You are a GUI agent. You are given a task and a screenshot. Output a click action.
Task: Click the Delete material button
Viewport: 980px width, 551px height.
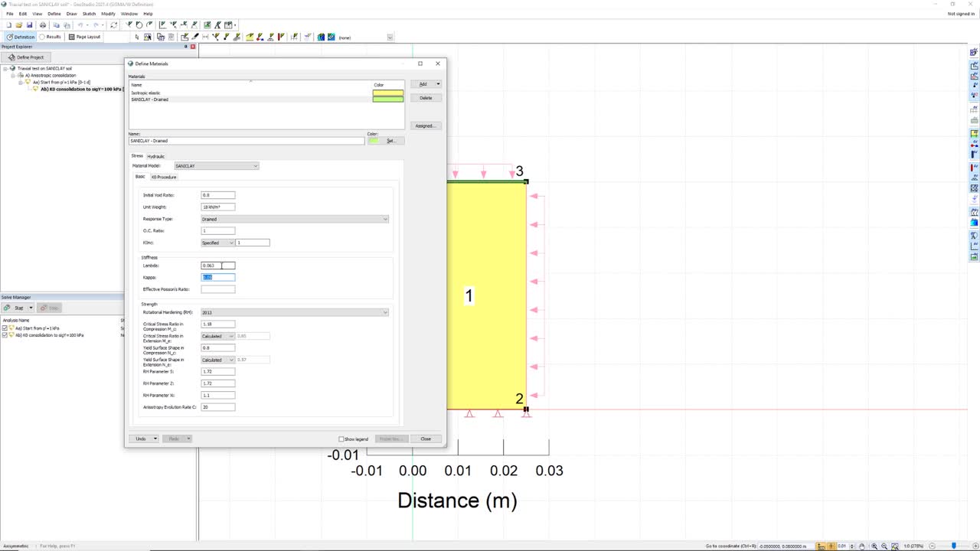coord(426,98)
